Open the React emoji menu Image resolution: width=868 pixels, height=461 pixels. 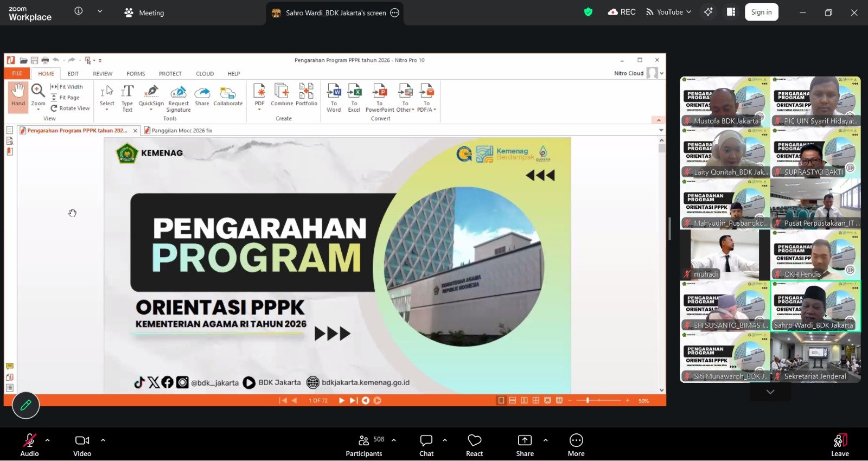tap(474, 445)
